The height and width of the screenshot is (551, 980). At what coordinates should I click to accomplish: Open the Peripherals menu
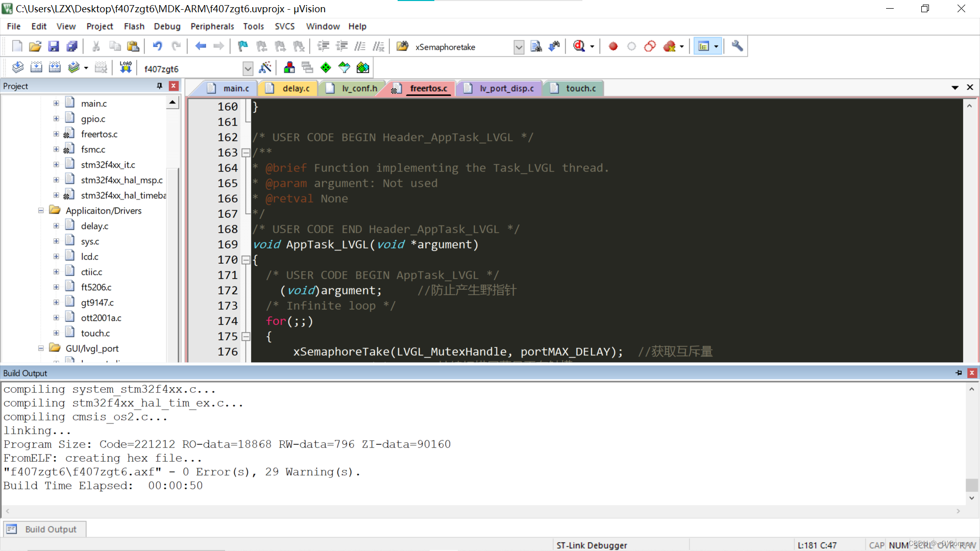[x=212, y=26]
